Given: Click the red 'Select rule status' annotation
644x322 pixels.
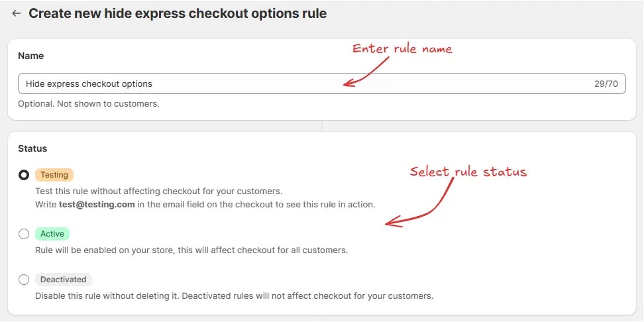Looking at the screenshot, I should (468, 171).
